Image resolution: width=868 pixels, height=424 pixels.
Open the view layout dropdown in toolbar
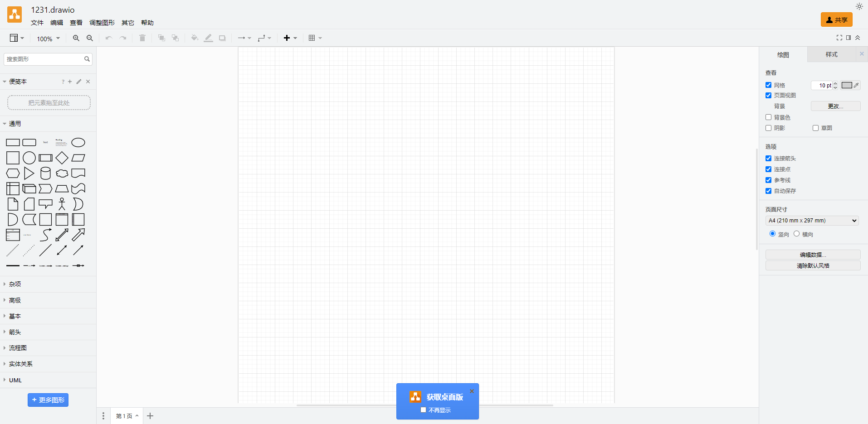coord(17,38)
